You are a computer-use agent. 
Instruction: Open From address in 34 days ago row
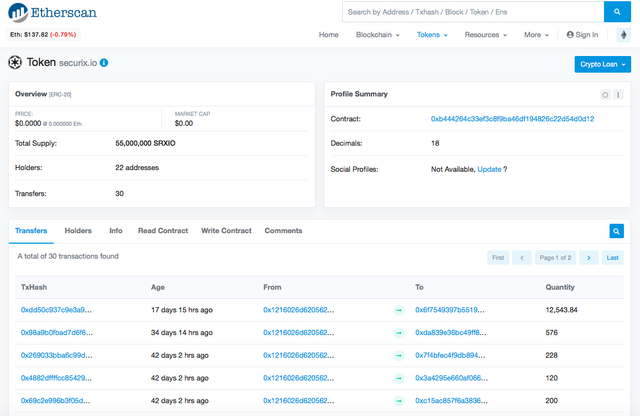pos(298,332)
